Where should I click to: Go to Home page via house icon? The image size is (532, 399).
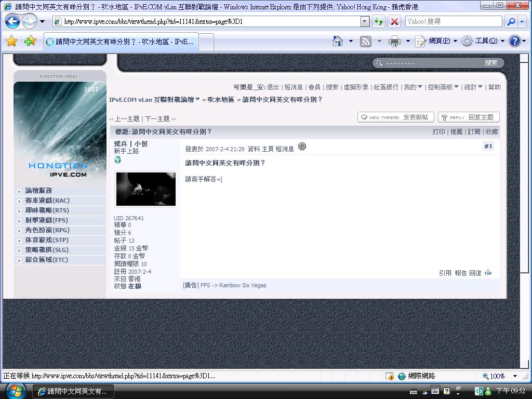pos(338,42)
